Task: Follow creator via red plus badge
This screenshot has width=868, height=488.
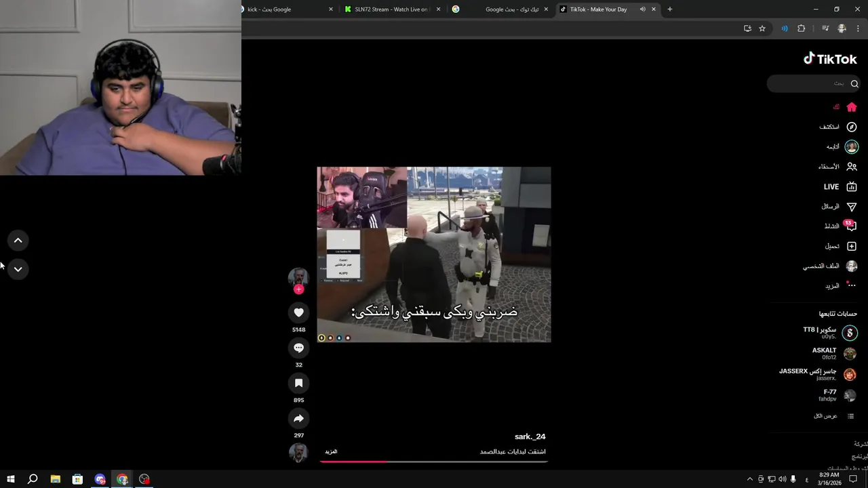Action: [x=298, y=289]
